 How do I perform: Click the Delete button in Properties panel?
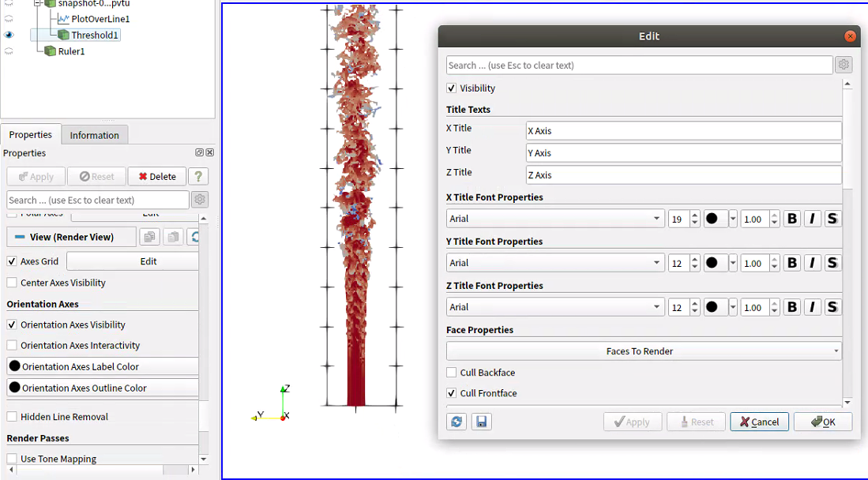coord(157,177)
